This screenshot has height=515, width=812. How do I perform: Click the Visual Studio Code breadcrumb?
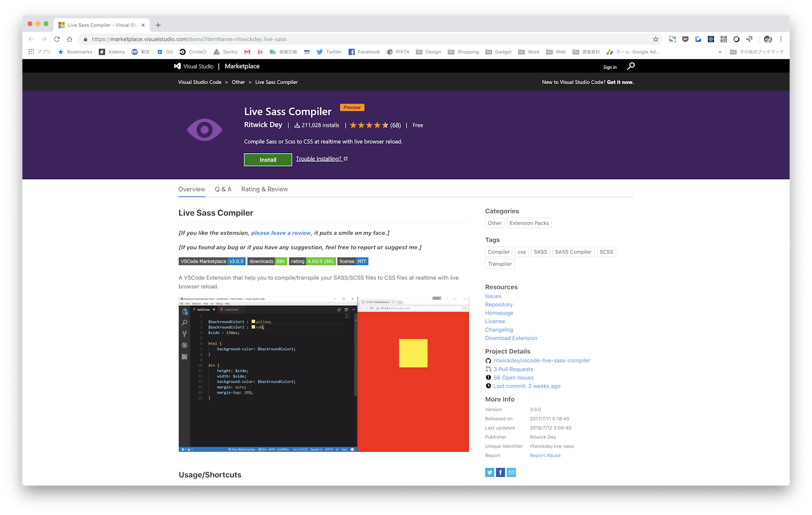[x=200, y=82]
